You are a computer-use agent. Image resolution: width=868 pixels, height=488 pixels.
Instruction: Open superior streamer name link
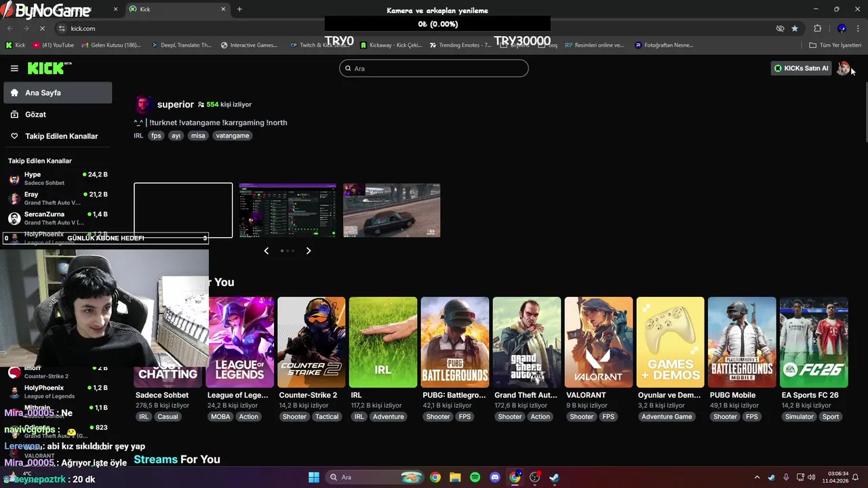tap(175, 104)
